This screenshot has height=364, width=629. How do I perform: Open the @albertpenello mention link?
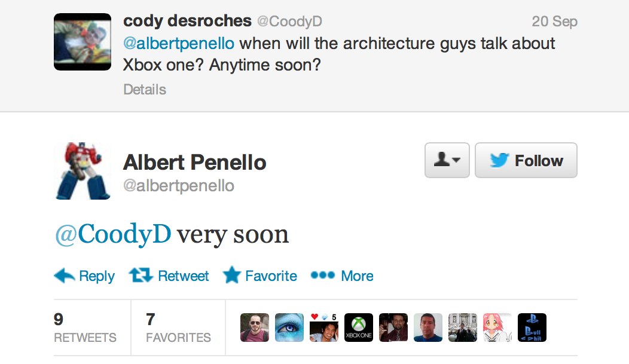coord(179,43)
